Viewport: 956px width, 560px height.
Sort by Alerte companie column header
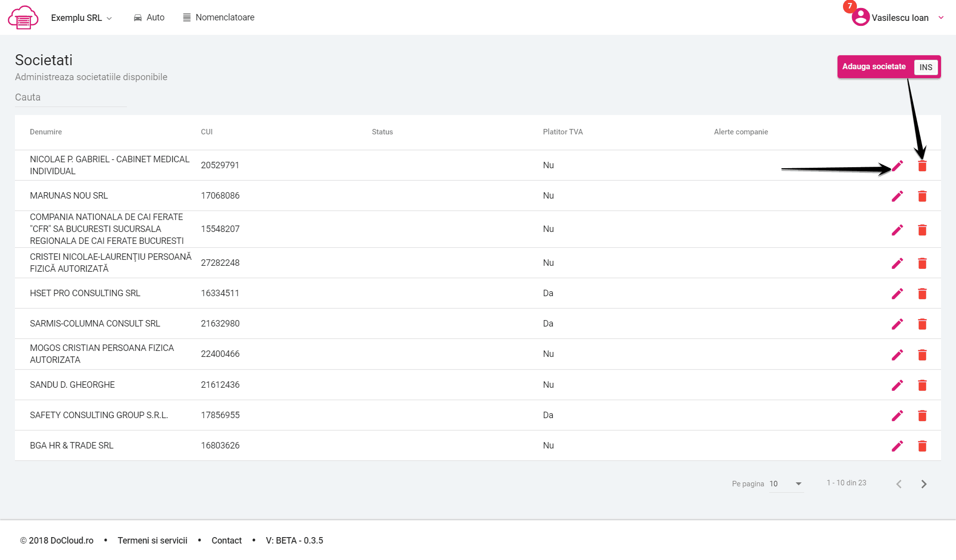click(741, 132)
